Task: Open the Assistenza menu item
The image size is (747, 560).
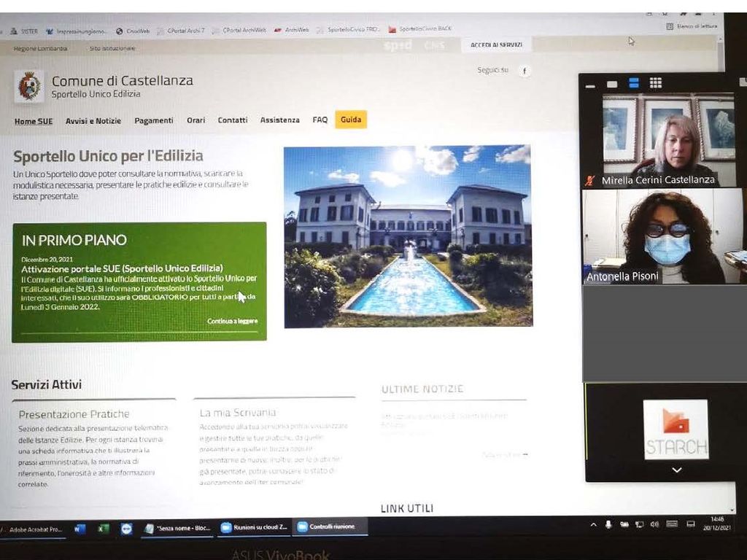Action: [279, 120]
